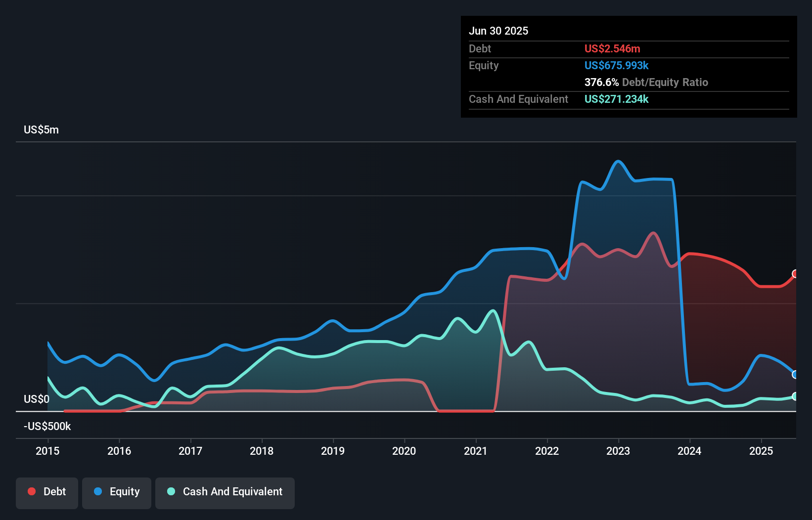
Task: Click the 2015 x-axis label
Action: (x=47, y=451)
